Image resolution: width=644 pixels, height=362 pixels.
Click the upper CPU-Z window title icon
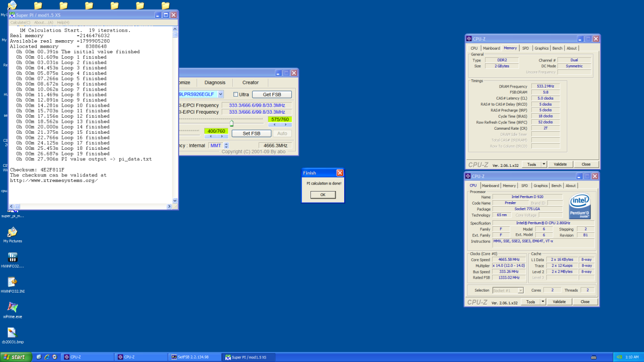click(x=468, y=39)
